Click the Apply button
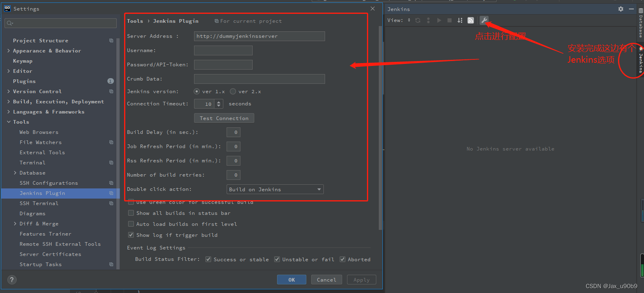 click(362, 280)
